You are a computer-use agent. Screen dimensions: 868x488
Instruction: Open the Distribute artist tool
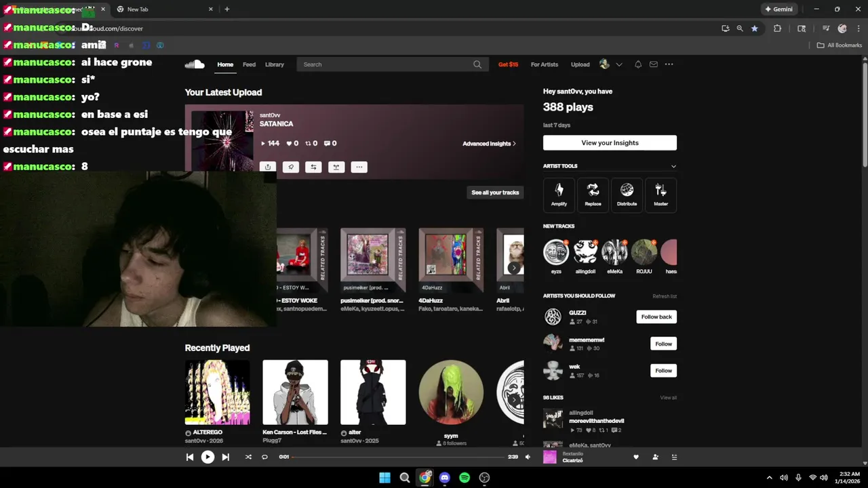point(627,195)
